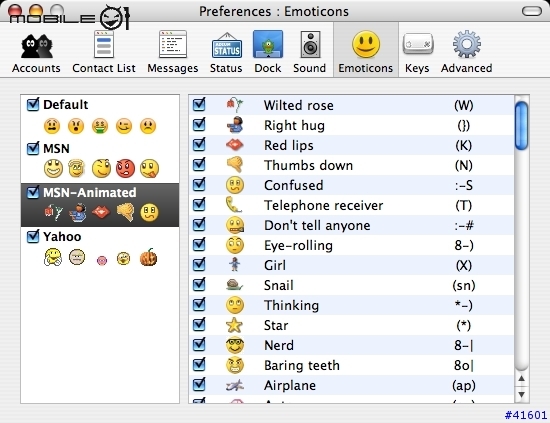Click the scrollbar up arrow
Image resolution: width=550 pixels, height=423 pixels.
point(522,378)
